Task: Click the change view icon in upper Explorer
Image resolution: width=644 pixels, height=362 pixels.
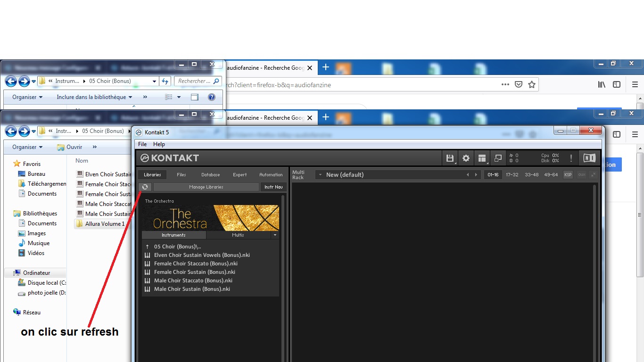Action: [169, 97]
